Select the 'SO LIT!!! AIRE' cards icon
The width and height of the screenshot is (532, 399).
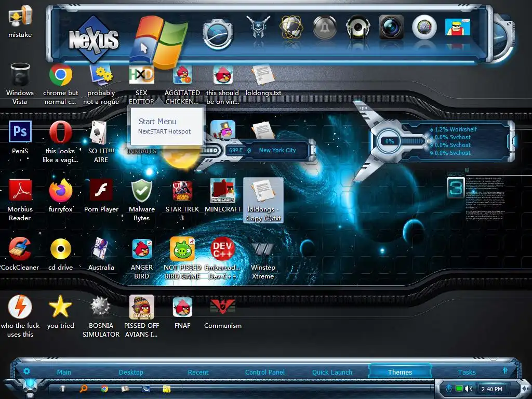point(101,142)
